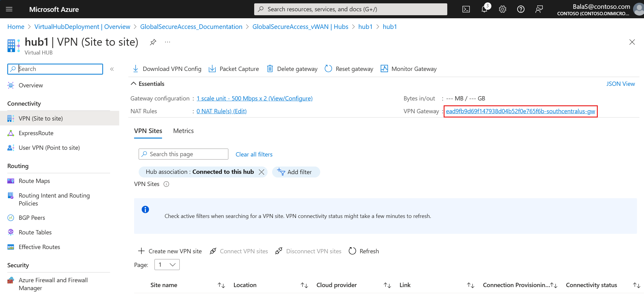This screenshot has width=644, height=295.
Task: Select the Download VPN Config icon
Action: (x=136, y=69)
